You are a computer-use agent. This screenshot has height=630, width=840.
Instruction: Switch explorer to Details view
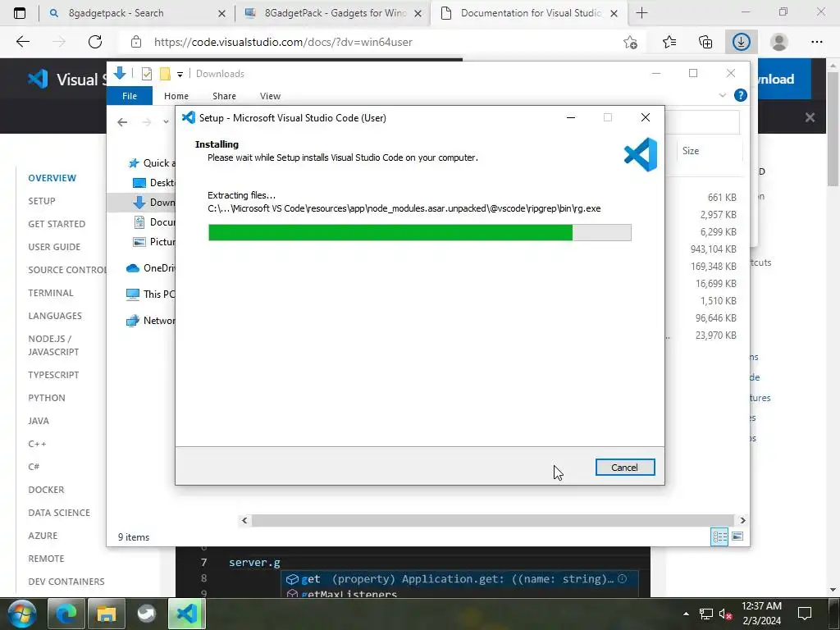coord(719,536)
